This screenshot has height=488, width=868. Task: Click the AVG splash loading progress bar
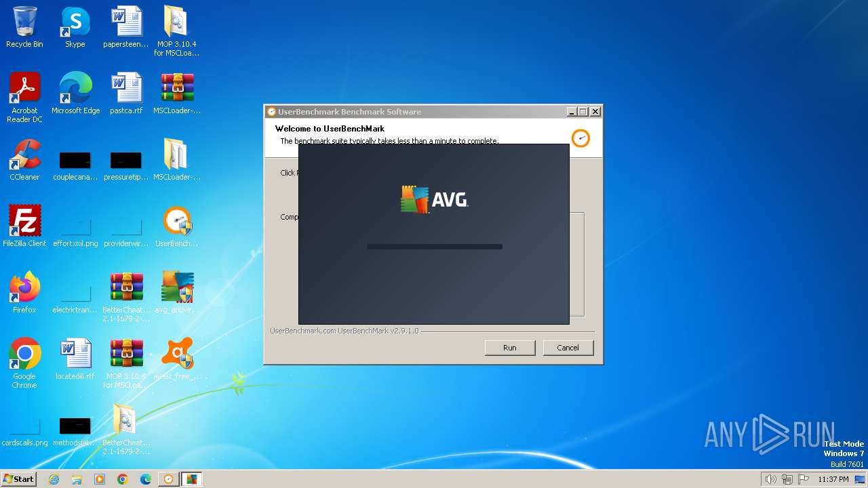[x=435, y=247]
